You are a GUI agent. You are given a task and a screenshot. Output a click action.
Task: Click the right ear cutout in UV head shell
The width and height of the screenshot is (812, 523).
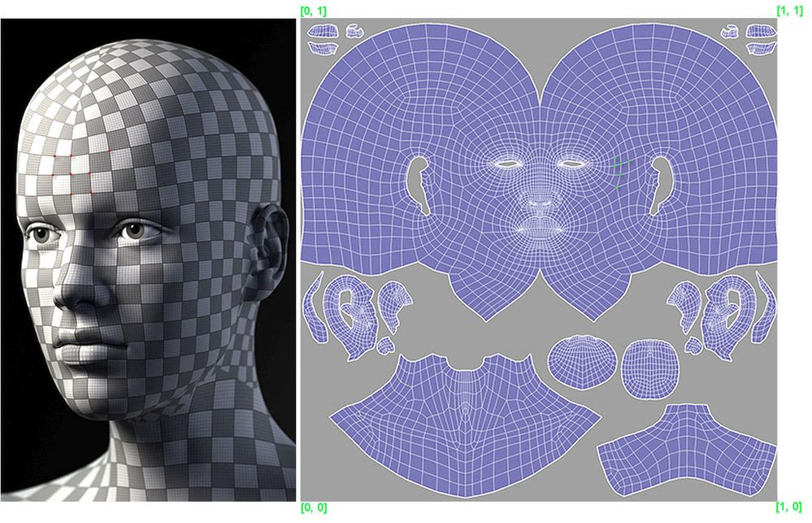657,185
